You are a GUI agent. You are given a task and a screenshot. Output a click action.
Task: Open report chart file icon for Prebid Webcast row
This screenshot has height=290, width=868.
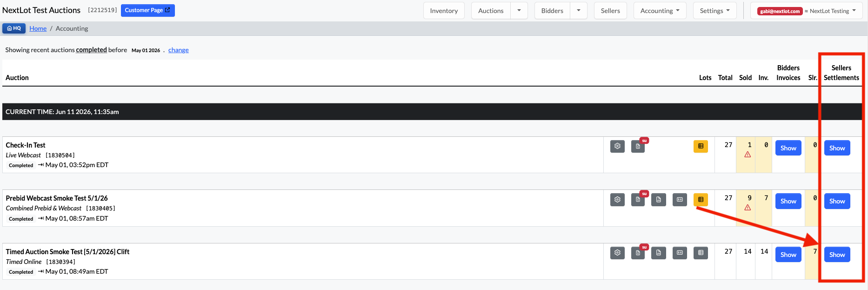659,200
